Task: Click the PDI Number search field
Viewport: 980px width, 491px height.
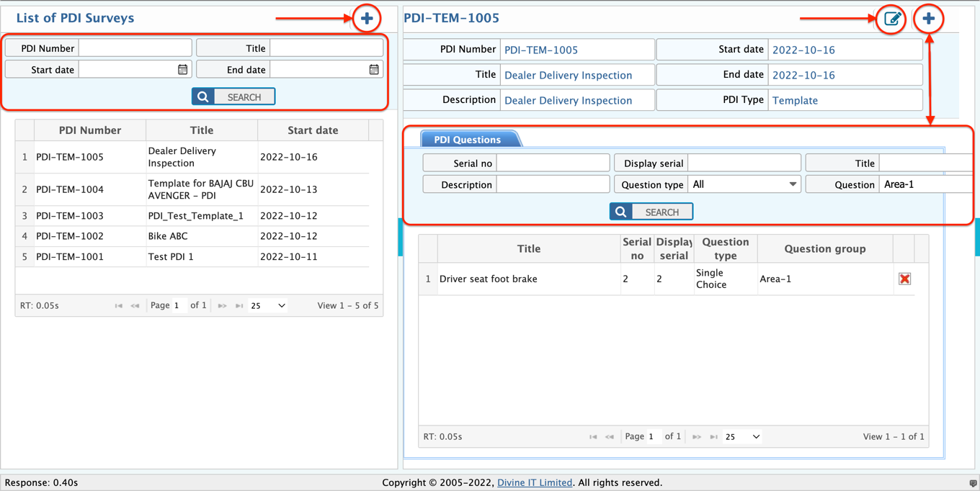Action: [135, 48]
